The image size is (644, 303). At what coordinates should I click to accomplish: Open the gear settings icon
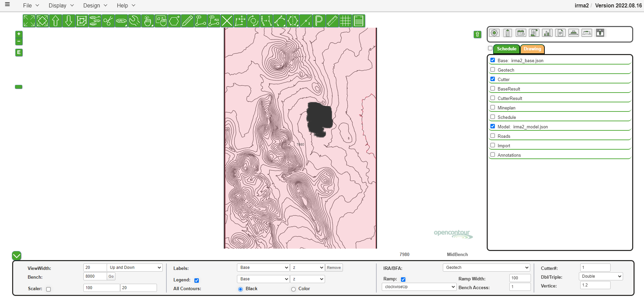(x=494, y=33)
